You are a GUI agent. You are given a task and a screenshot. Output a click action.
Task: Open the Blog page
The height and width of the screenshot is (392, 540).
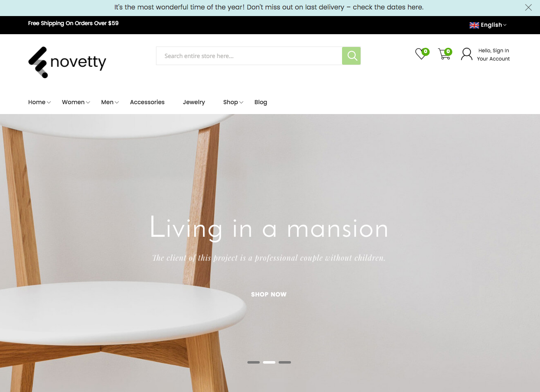click(x=261, y=102)
